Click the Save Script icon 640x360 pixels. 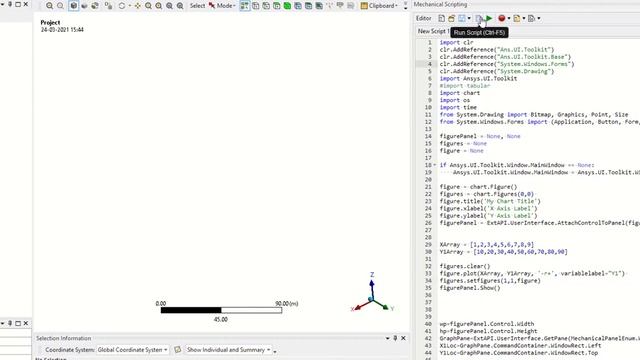(x=462, y=18)
